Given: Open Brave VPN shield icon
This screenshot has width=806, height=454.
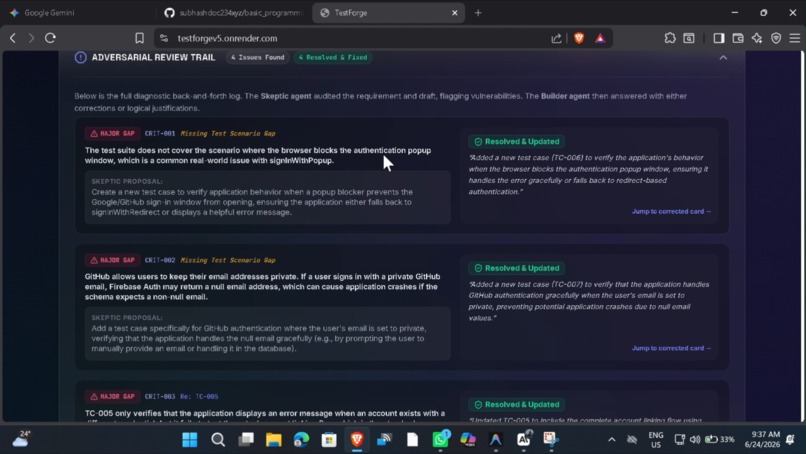Looking at the screenshot, I should coord(776,38).
